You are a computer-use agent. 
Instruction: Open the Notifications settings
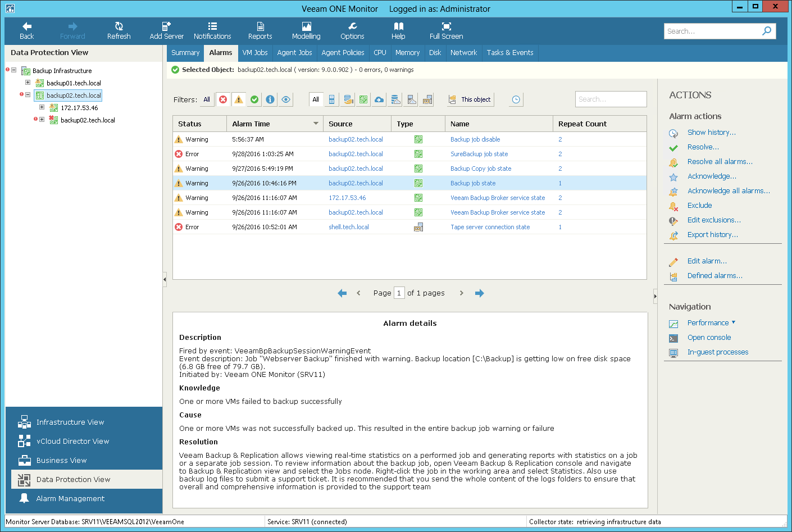coord(212,31)
